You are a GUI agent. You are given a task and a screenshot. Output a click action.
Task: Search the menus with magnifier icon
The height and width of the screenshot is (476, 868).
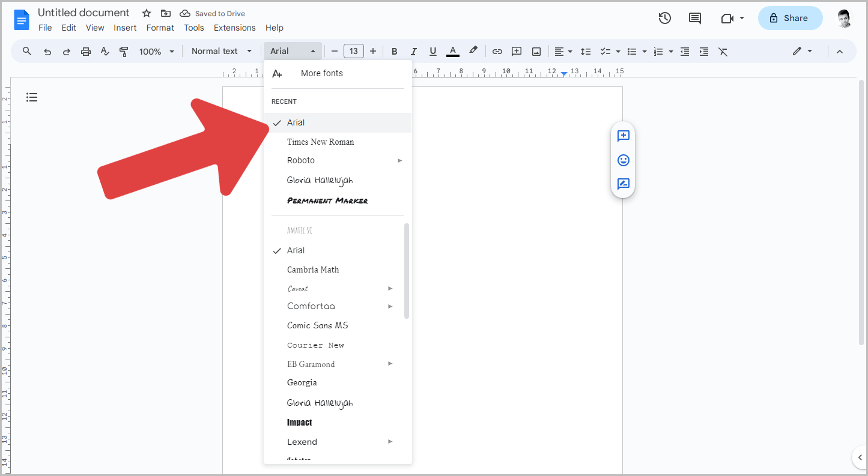tap(27, 51)
